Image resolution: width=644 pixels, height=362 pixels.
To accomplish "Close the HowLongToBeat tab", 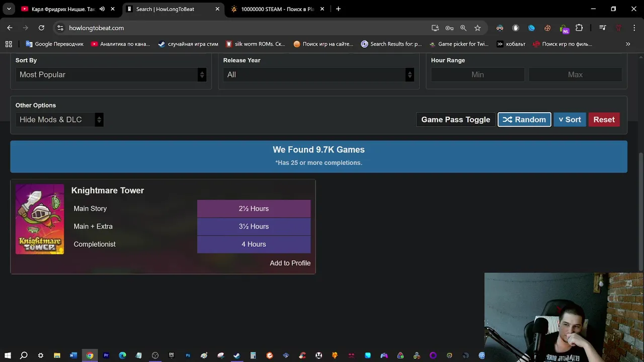I will 216,9.
